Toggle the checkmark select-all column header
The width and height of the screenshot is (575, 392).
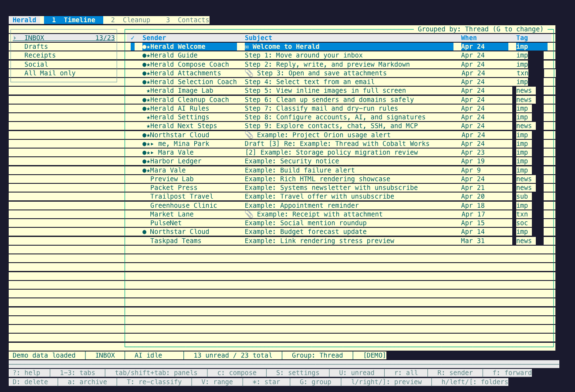[133, 38]
